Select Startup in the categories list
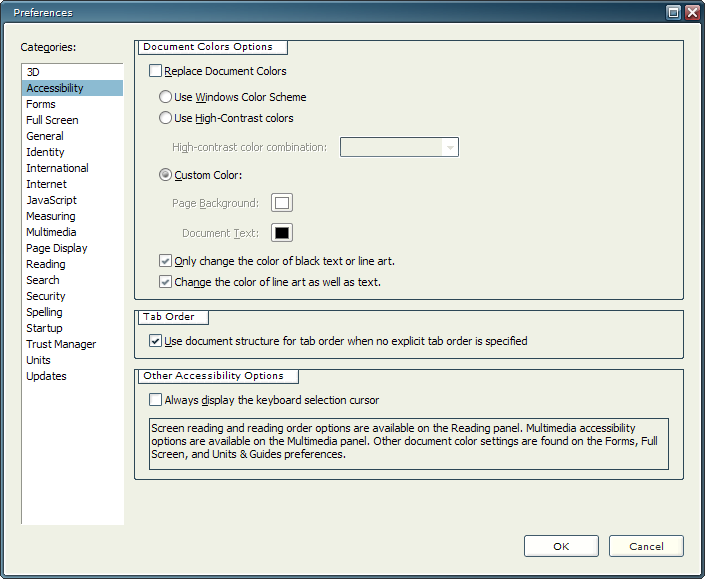This screenshot has width=705, height=579. 72,328
